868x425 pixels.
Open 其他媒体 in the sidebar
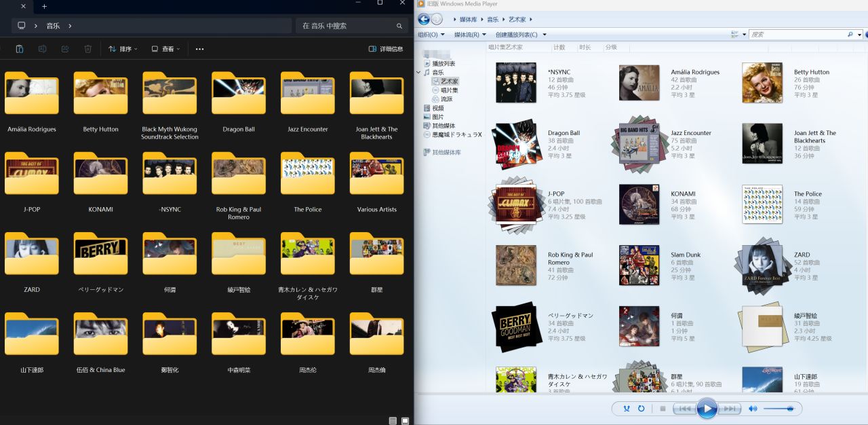click(x=439, y=126)
